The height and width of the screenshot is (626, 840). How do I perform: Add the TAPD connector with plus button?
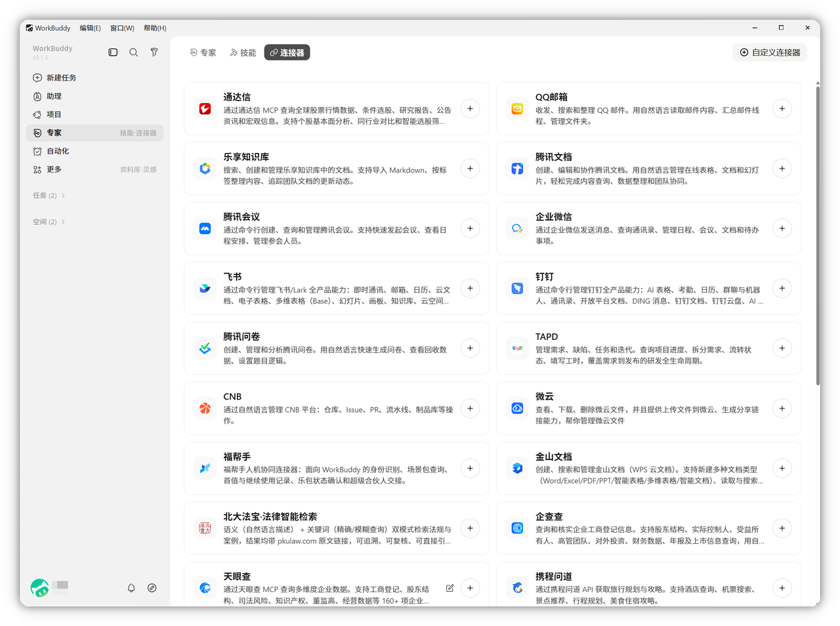pyautogui.click(x=782, y=348)
